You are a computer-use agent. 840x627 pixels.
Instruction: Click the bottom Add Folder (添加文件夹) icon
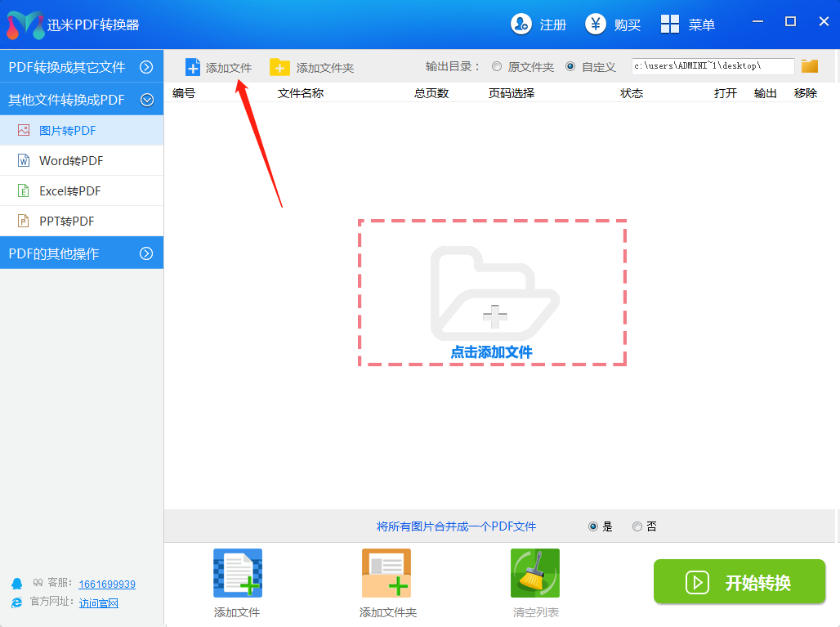pos(386,573)
